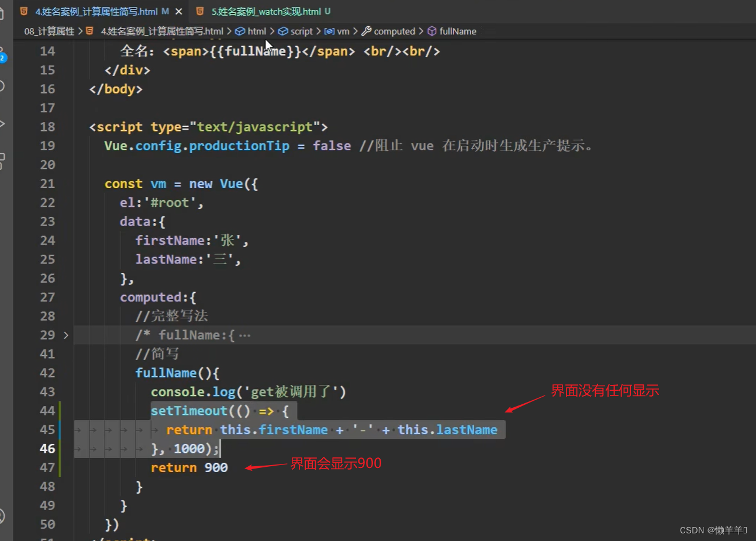Open the 08_计算属性 folder breadcrumb

49,32
